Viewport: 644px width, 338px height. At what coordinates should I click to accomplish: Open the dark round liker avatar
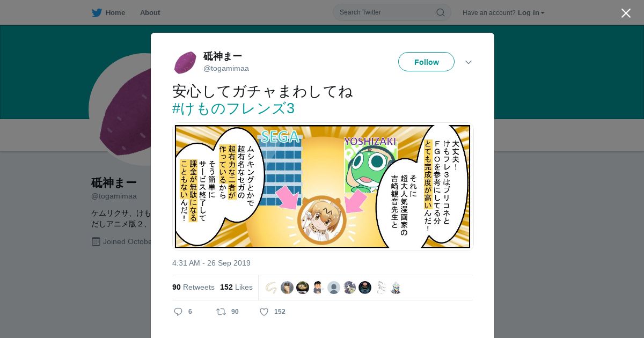tap(365, 288)
